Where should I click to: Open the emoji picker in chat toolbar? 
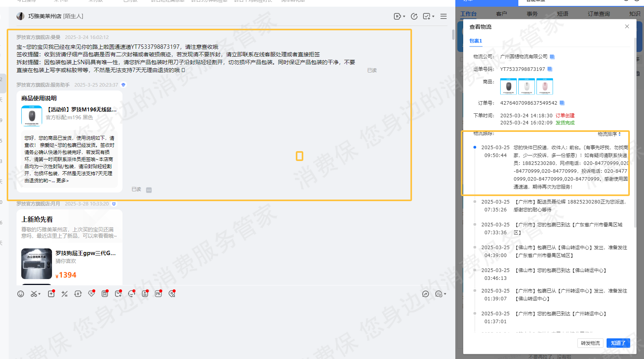[x=21, y=294]
